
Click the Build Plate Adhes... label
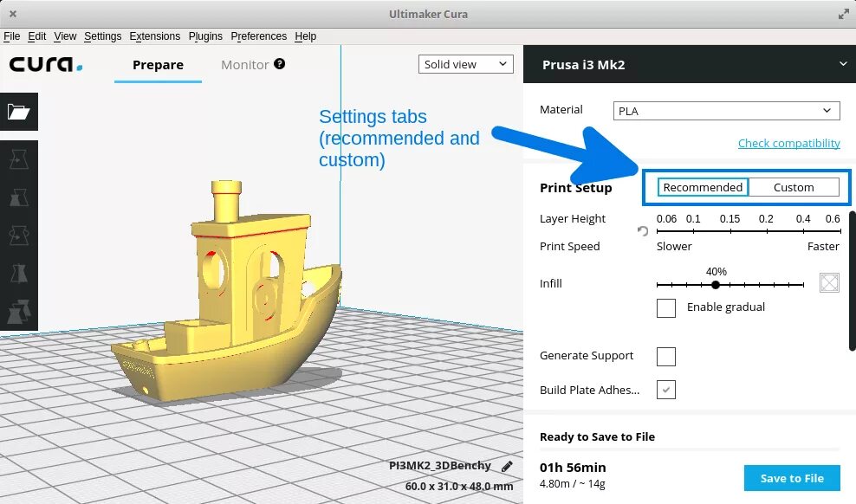(x=590, y=390)
